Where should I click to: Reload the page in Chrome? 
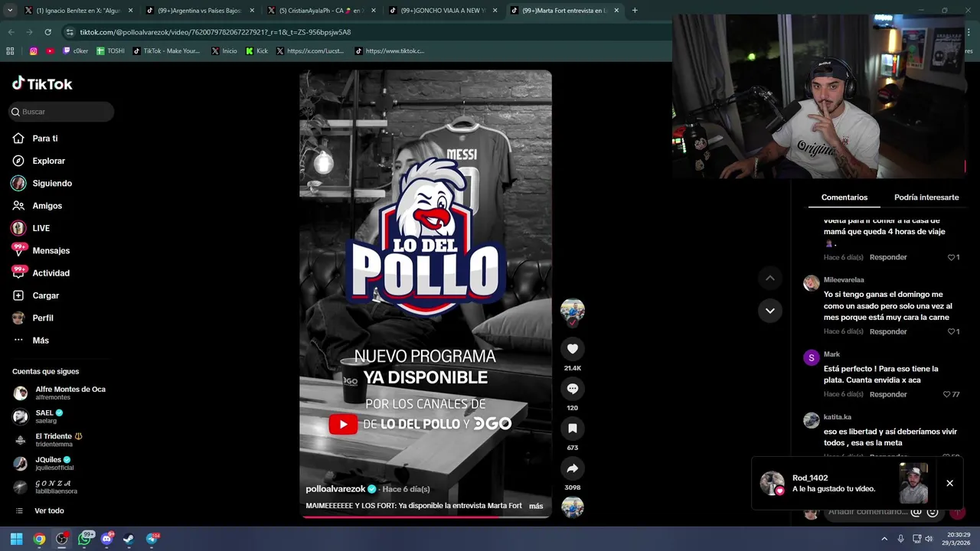point(47,32)
